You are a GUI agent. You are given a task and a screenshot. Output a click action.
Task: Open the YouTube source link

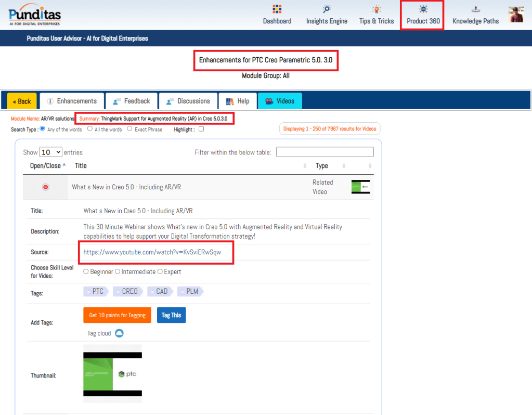pos(152,252)
